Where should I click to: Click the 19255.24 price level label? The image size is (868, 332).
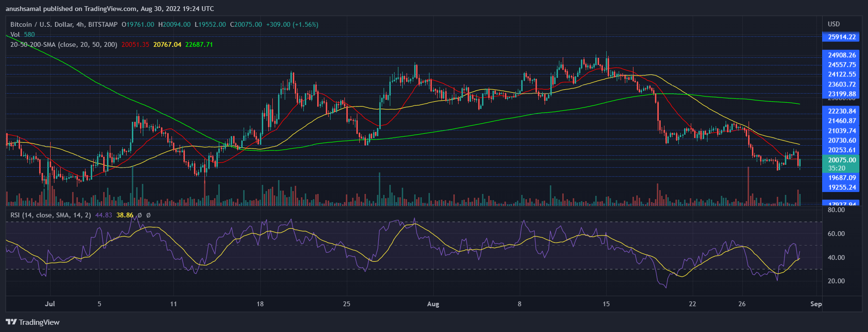click(842, 187)
